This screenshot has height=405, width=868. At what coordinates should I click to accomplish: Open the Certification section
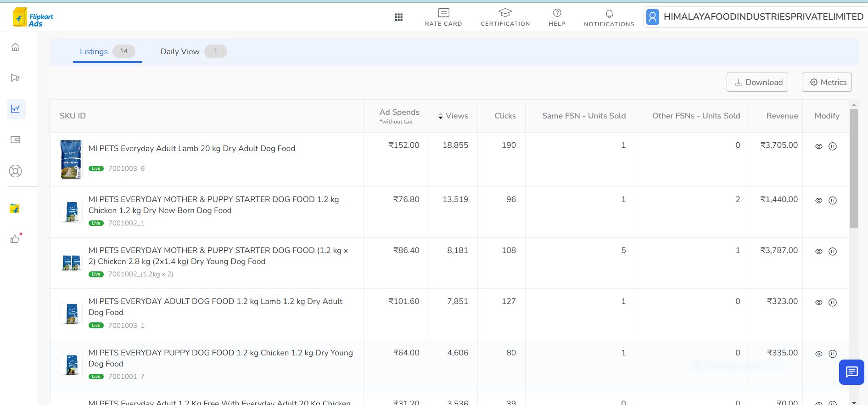[505, 17]
